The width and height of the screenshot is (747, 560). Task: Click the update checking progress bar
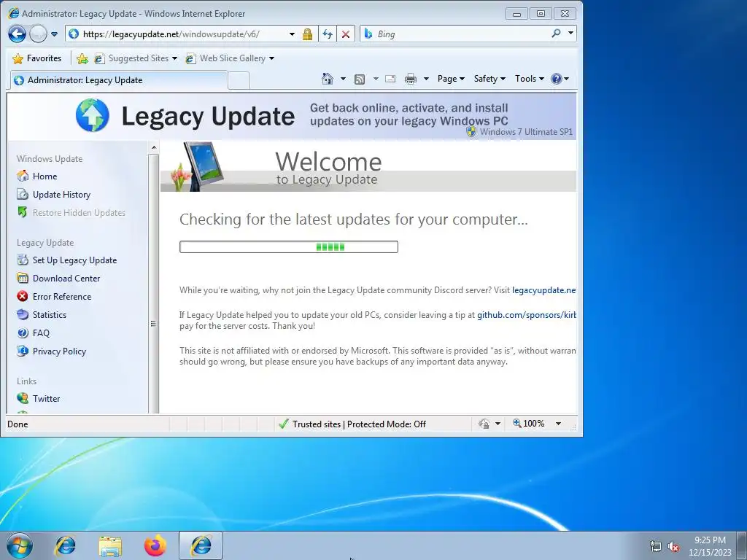point(289,246)
